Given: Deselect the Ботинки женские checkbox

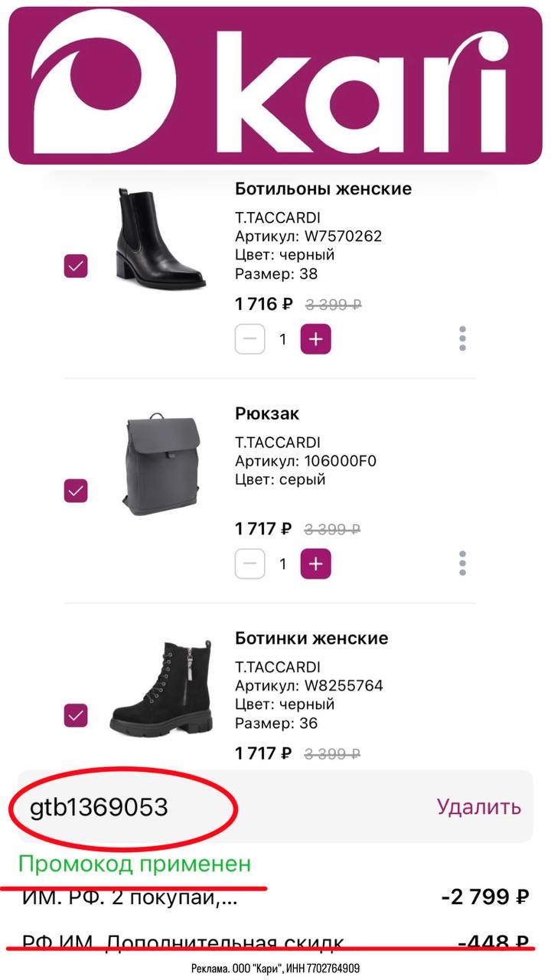Looking at the screenshot, I should pyautogui.click(x=76, y=715).
